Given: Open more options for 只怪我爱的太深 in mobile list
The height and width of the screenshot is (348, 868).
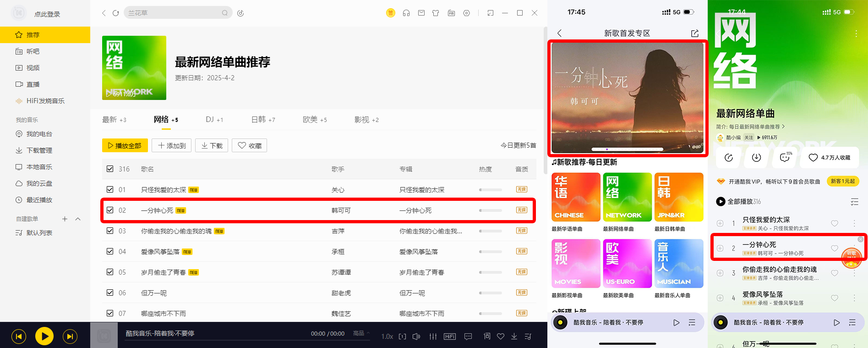Looking at the screenshot, I should point(854,223).
